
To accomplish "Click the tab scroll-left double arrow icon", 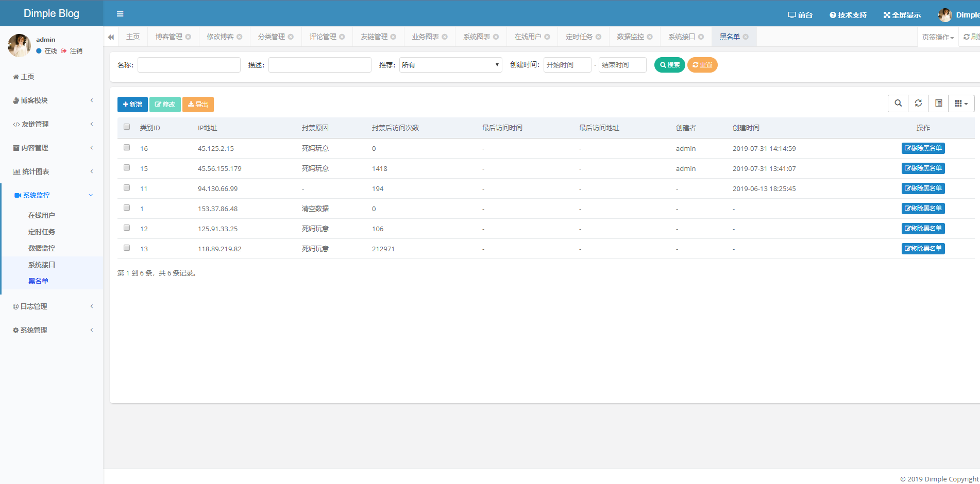I will pos(111,37).
